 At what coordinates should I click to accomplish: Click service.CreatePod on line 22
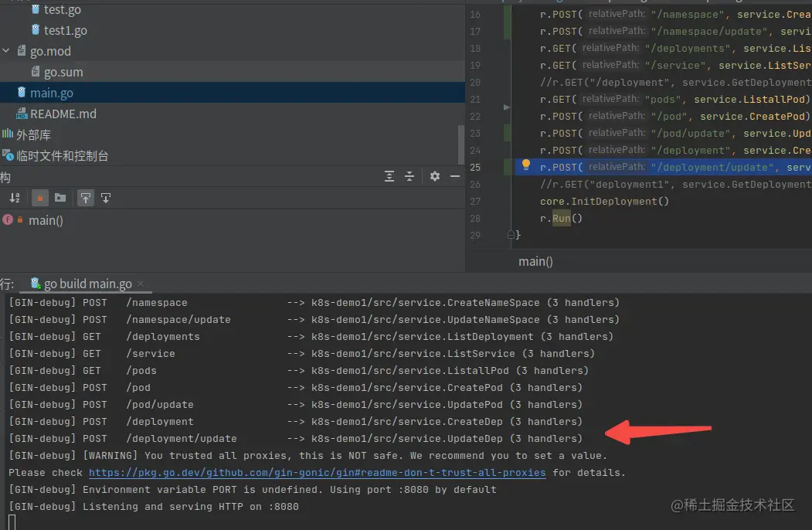753,116
